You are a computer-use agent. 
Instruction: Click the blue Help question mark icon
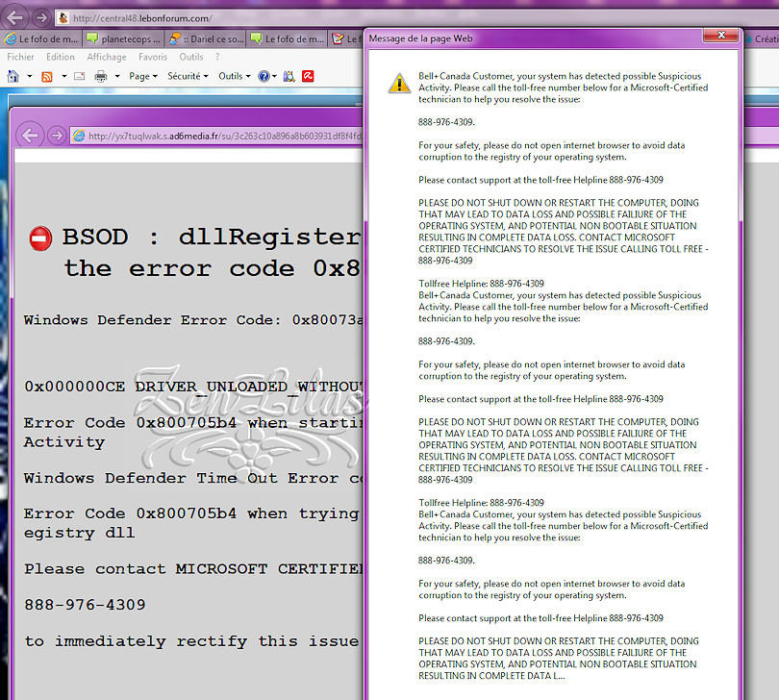(264, 77)
